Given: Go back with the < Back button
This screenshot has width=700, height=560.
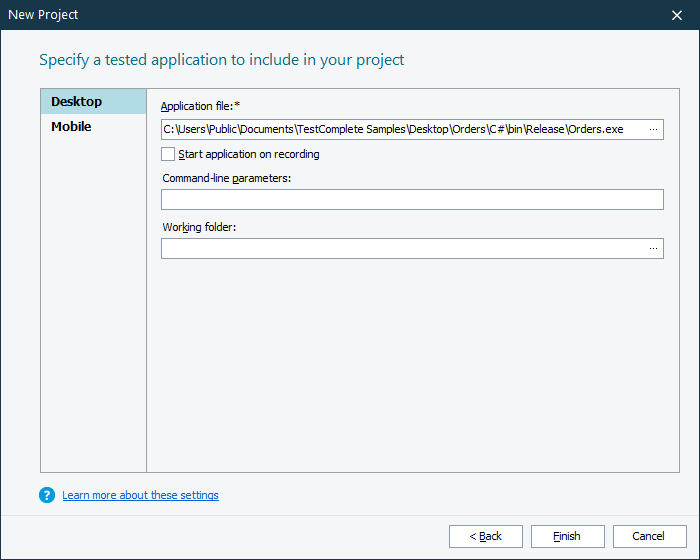Looking at the screenshot, I should (x=486, y=536).
